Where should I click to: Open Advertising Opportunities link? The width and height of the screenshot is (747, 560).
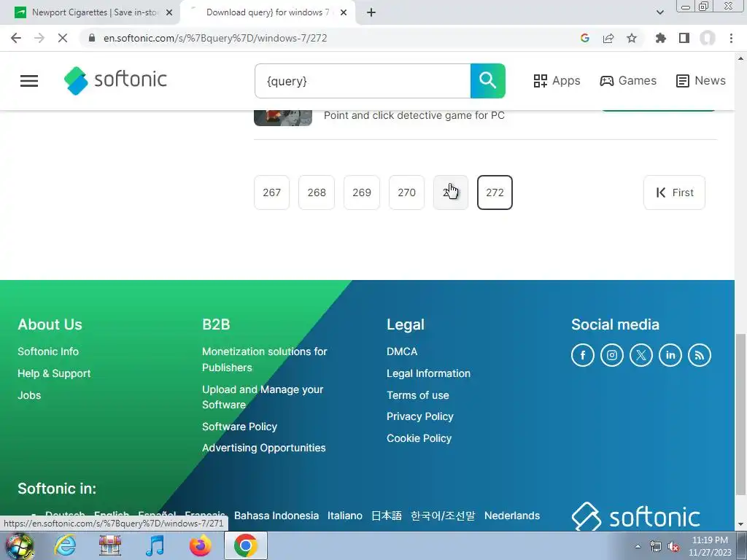coord(264,448)
